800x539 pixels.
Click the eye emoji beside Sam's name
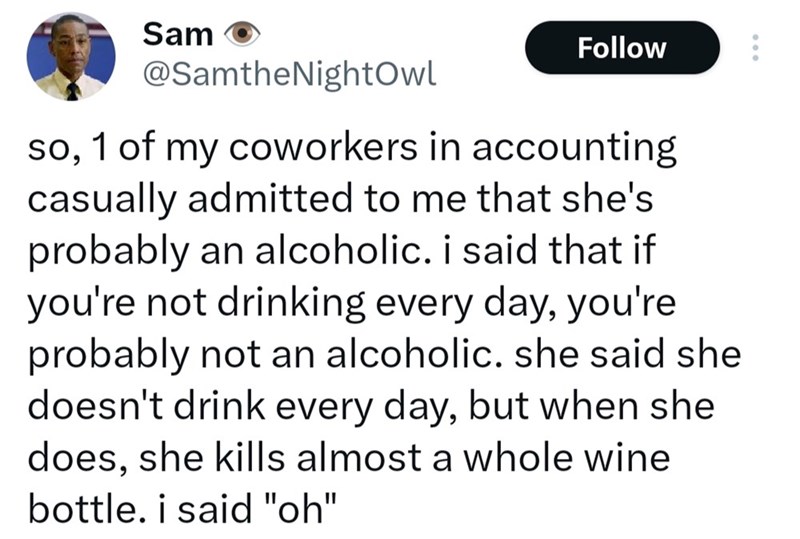click(x=244, y=35)
